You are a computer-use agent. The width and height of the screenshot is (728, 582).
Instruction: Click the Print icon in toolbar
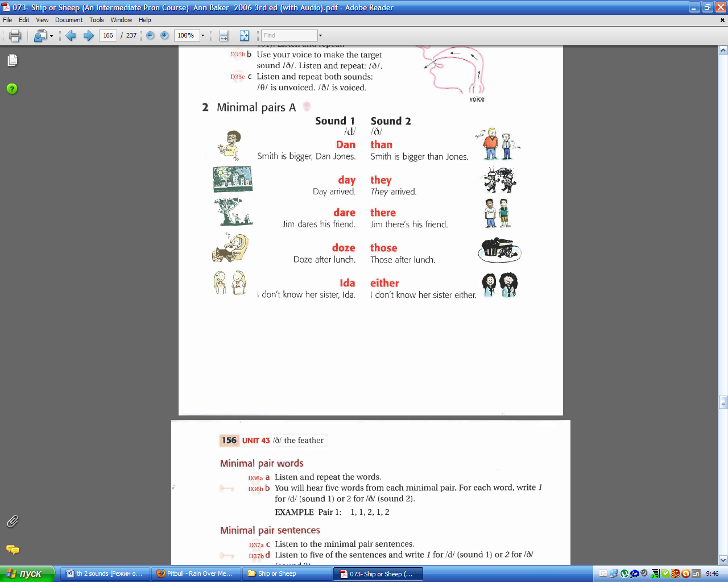[15, 36]
